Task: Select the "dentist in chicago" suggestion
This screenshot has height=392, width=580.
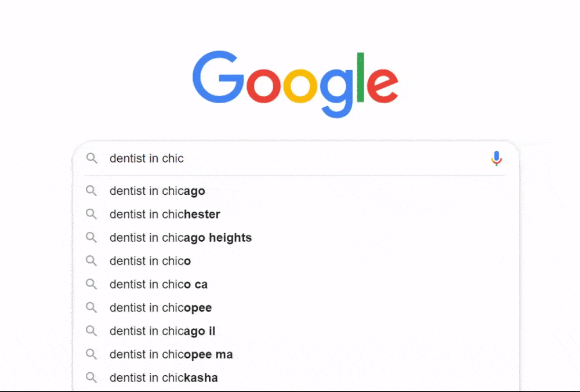Action: 157,191
